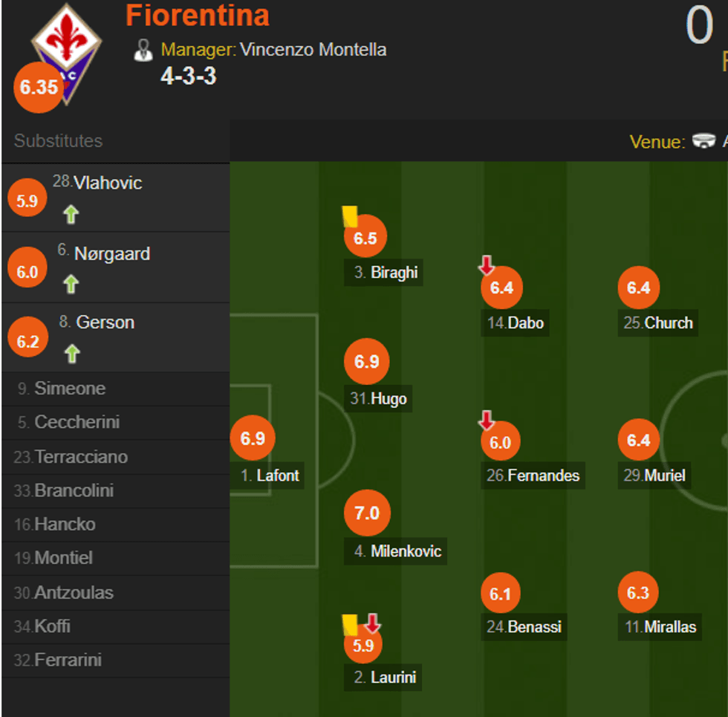Screen dimensions: 728x717
Task: Click Laurini's yellow card icon
Action: point(348,624)
